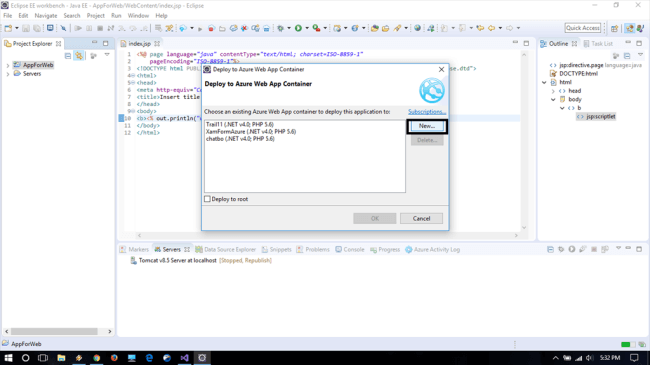The height and width of the screenshot is (365, 650).
Task: Click the Cancel button in the dialog
Action: pyautogui.click(x=421, y=219)
